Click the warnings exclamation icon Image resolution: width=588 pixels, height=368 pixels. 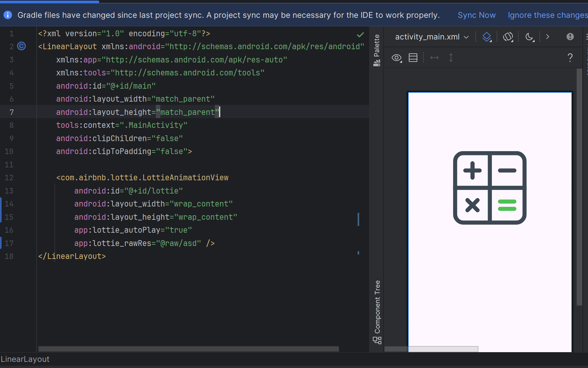coord(570,37)
